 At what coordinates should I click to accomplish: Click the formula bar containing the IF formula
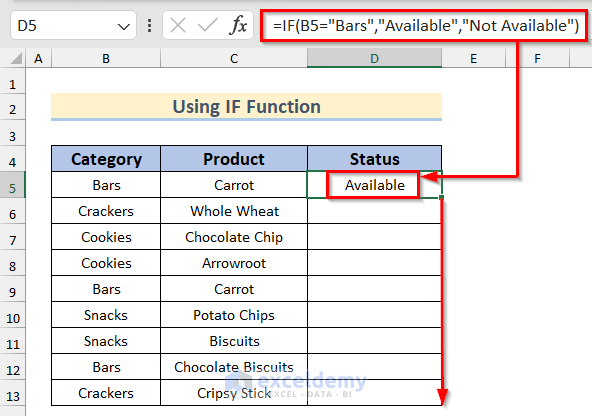[x=424, y=26]
